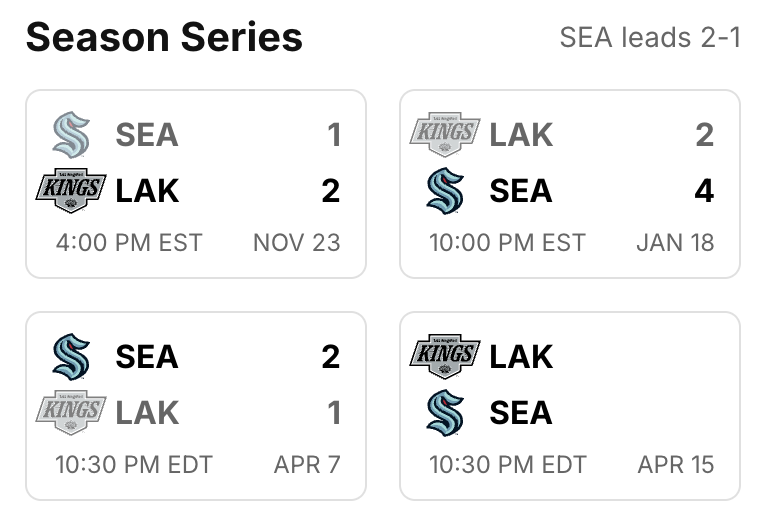Image resolution: width=770 pixels, height=522 pixels.
Task: Click the Kraken logo in Nov 23 game
Action: pyautogui.click(x=71, y=135)
